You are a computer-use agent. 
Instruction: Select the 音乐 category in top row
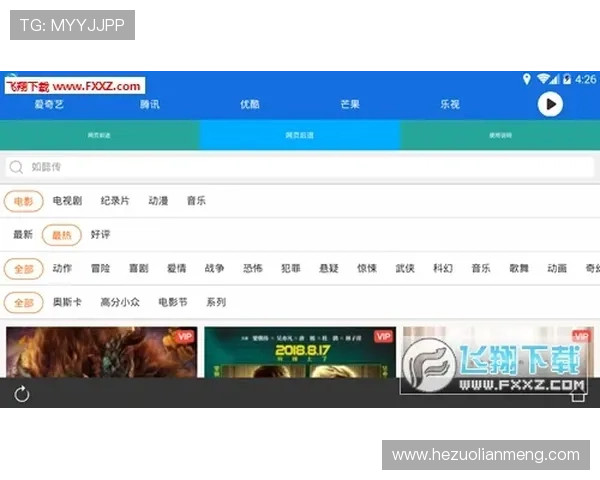coord(196,201)
